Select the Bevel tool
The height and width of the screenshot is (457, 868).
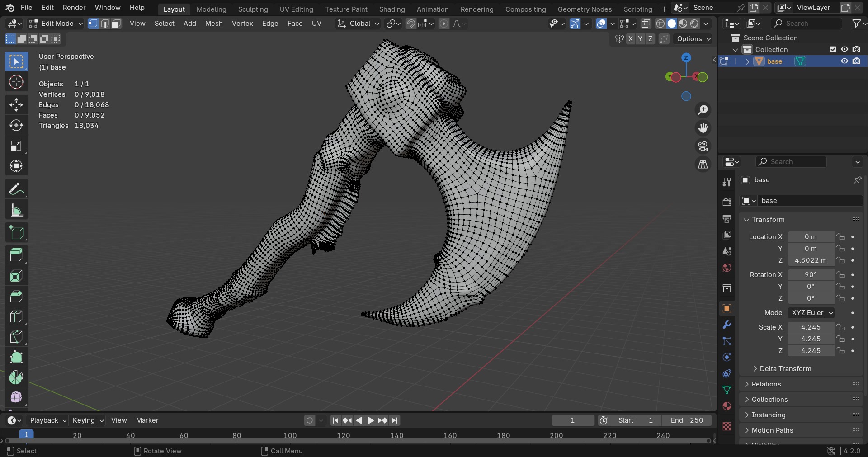(16, 296)
